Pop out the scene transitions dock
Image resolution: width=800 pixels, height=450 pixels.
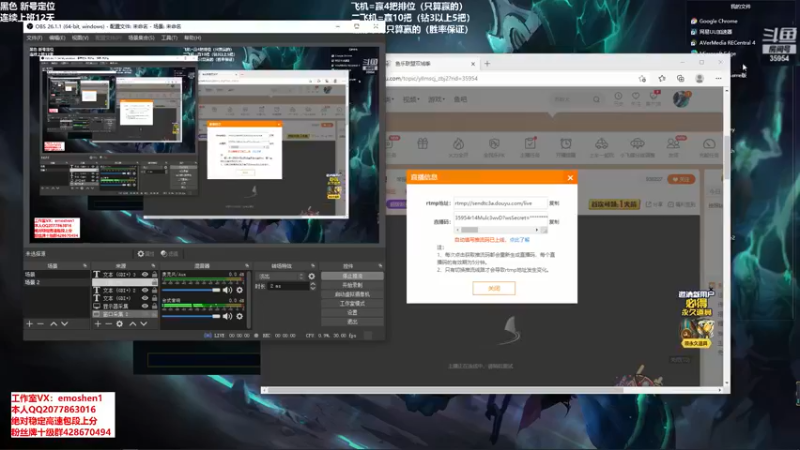tap(312, 266)
